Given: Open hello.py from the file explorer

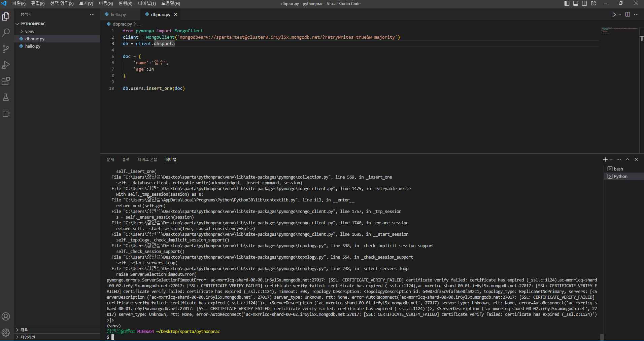Looking at the screenshot, I should click(57, 46).
